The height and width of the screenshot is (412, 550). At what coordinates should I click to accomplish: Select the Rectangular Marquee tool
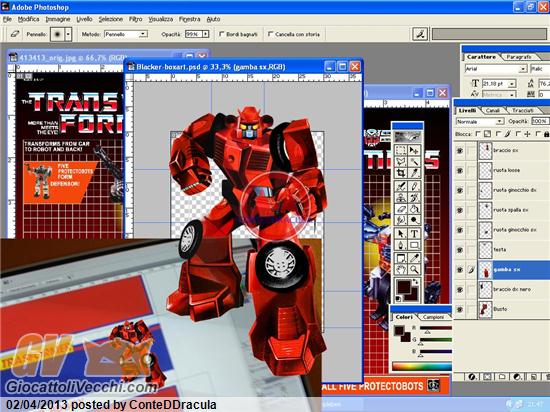click(x=401, y=150)
